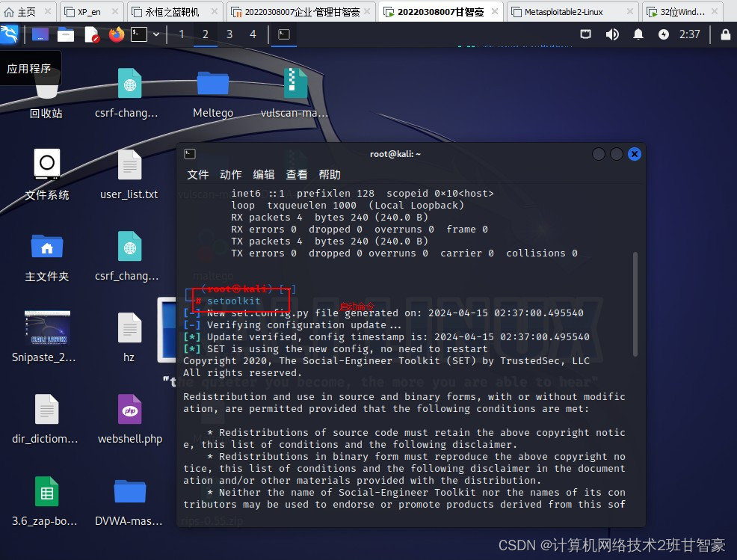This screenshot has height=560, width=737.
Task: Launch the text editor panel icon
Action: coord(92,34)
